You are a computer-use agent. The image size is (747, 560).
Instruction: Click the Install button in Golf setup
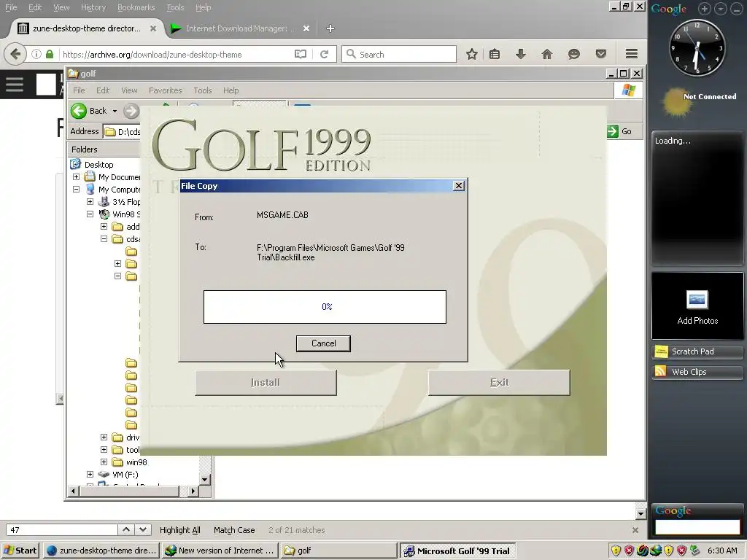(x=266, y=382)
